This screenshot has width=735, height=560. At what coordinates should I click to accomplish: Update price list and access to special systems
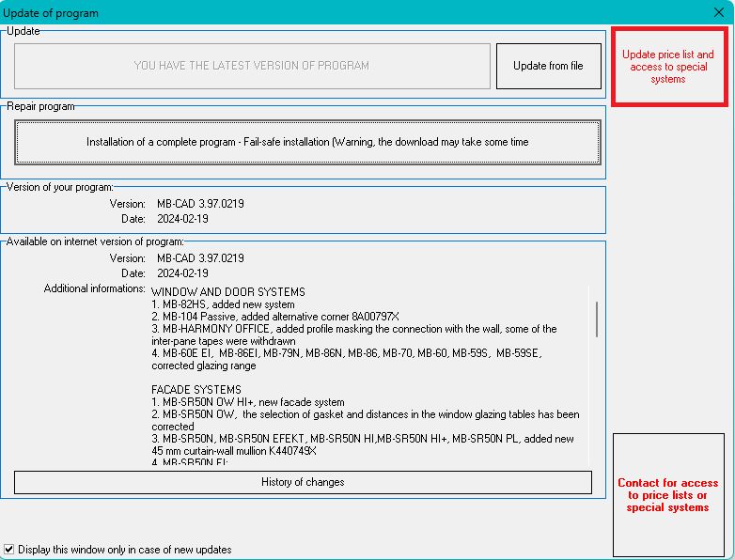668,67
